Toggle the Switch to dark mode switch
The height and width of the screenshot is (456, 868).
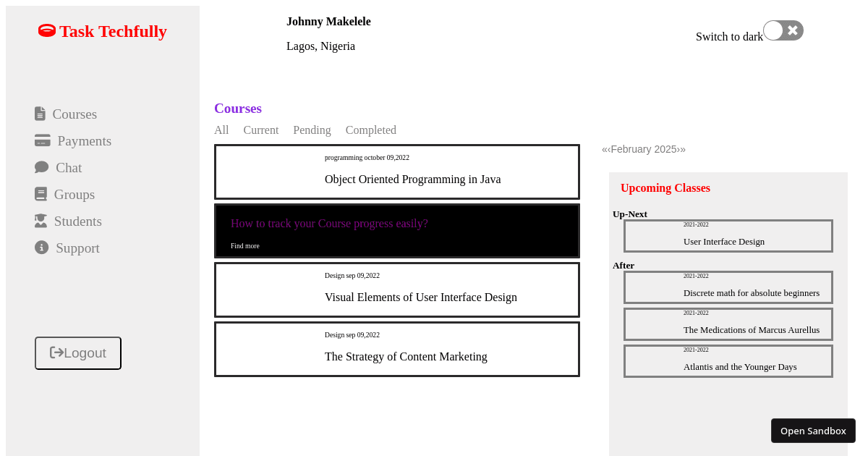(x=783, y=30)
